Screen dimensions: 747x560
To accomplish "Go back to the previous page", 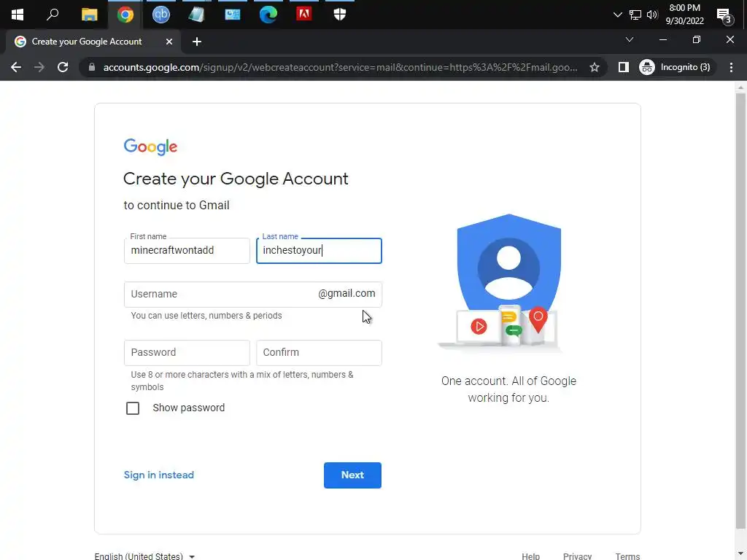I will (x=16, y=67).
